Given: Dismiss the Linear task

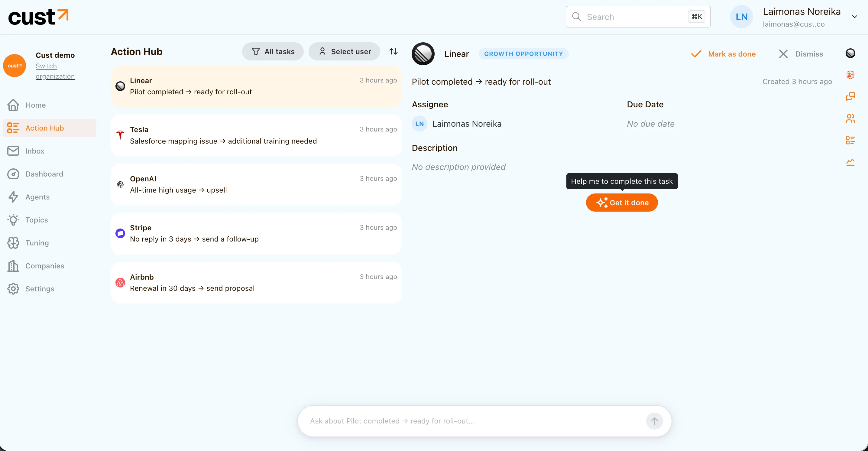Looking at the screenshot, I should coord(801,54).
